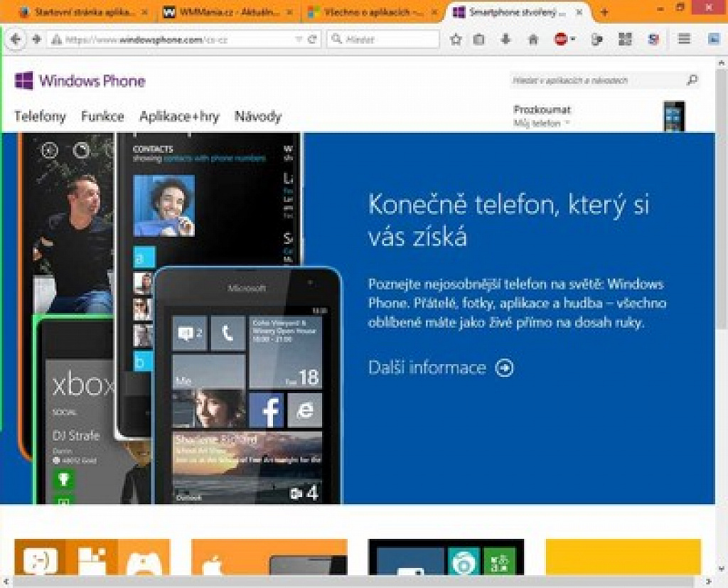
Task: Open the Adblock icon's dropdown arrow
Action: coord(574,40)
